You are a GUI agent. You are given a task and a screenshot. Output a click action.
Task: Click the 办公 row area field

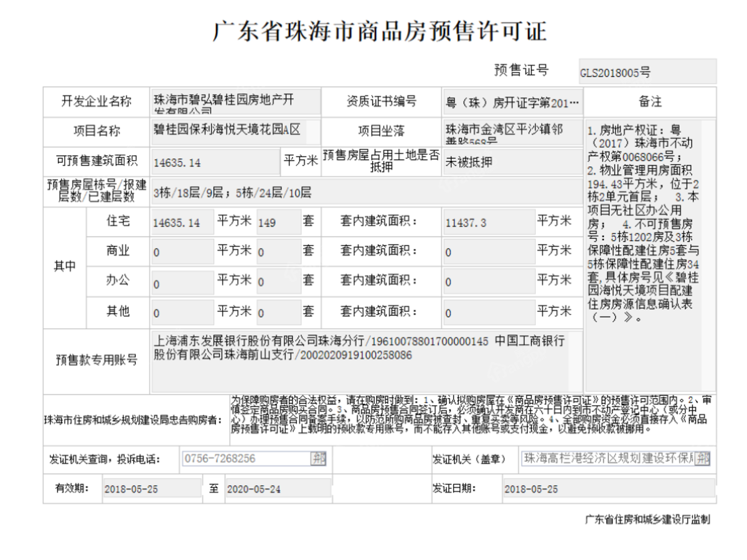coord(182,282)
